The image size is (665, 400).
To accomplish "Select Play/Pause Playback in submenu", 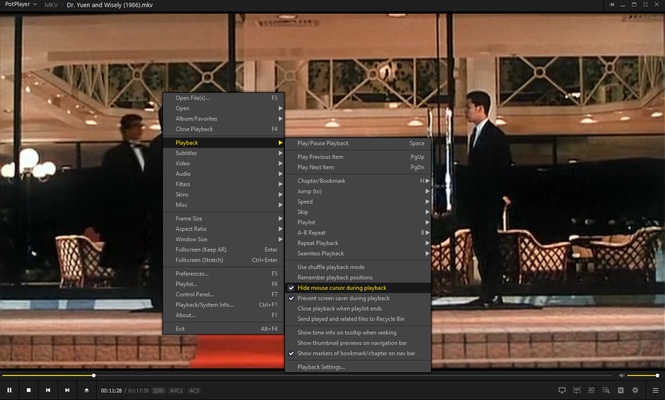I will 358,143.
